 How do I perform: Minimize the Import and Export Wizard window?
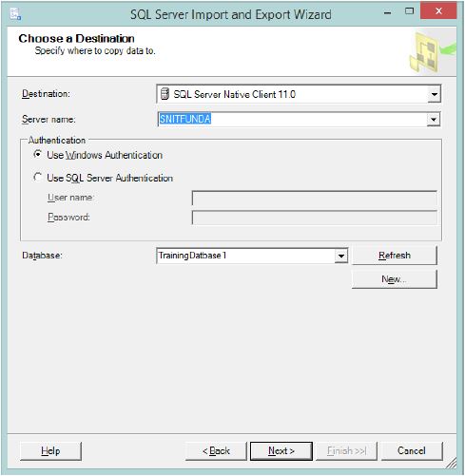click(x=387, y=12)
